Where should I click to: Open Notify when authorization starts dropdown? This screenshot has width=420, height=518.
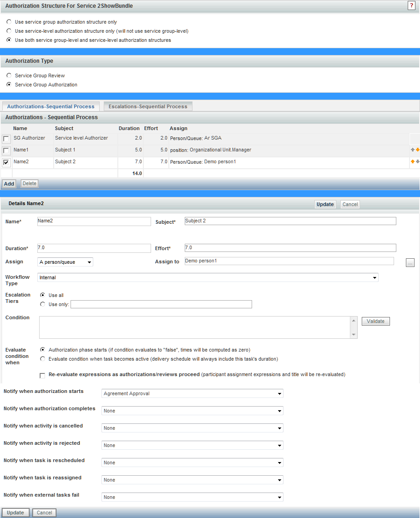(x=192, y=393)
